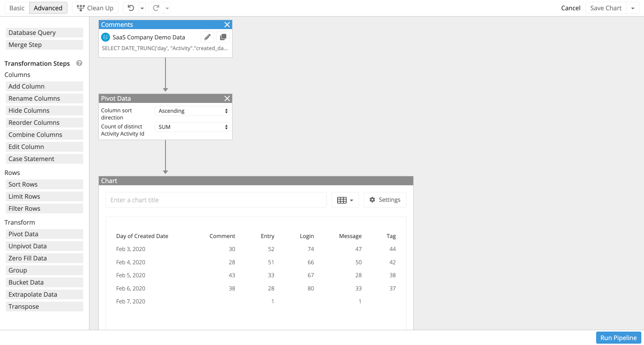Image resolution: width=644 pixels, height=345 pixels.
Task: Add Zero Fill Data step
Action: 44,258
